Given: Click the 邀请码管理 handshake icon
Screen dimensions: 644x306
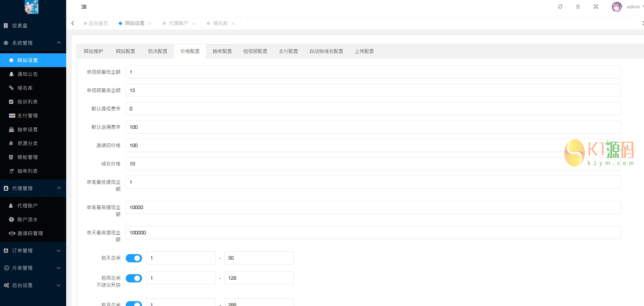Looking at the screenshot, I should (12, 233).
